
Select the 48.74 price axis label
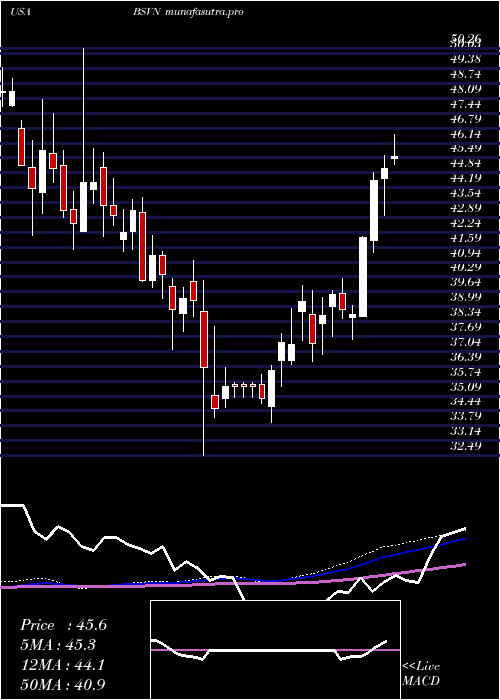point(466,74)
